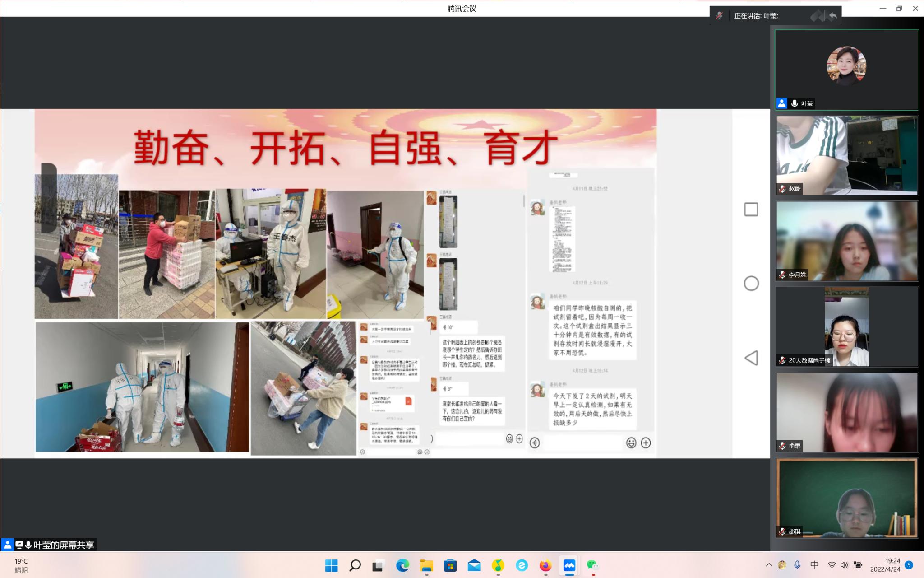
Task: Click the square recents button on shared phone screen
Action: [751, 210]
